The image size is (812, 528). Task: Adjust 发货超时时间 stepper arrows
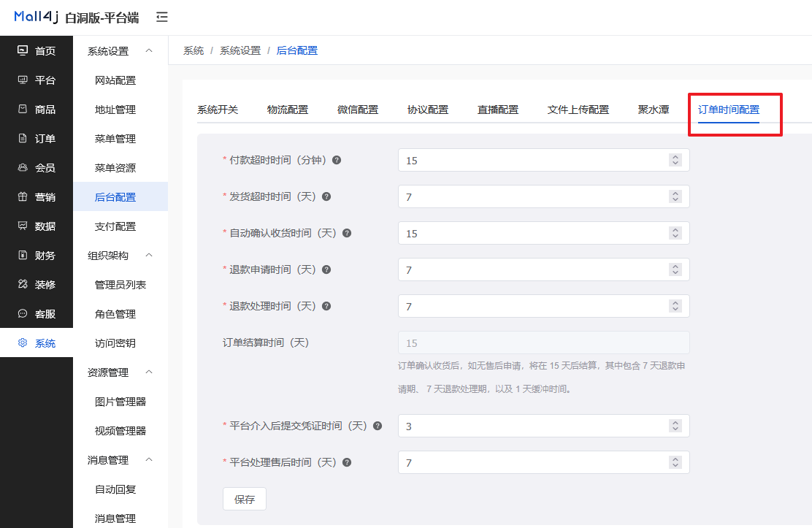point(675,196)
